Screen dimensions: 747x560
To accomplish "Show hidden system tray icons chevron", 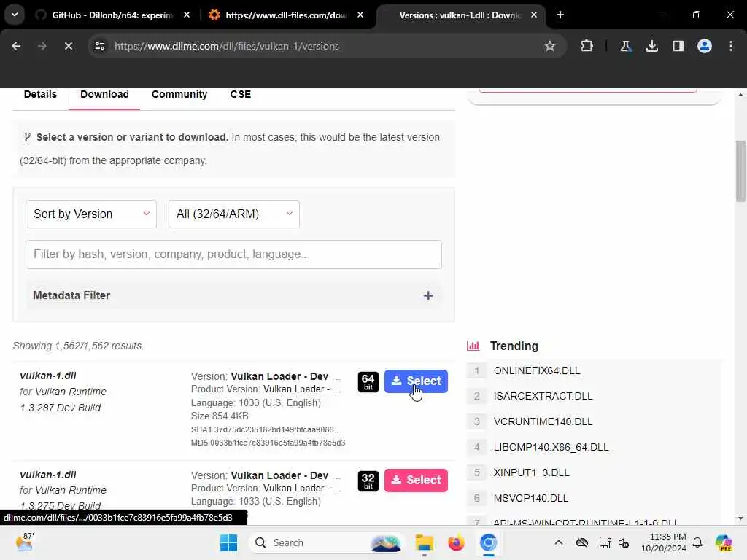I will point(559,542).
